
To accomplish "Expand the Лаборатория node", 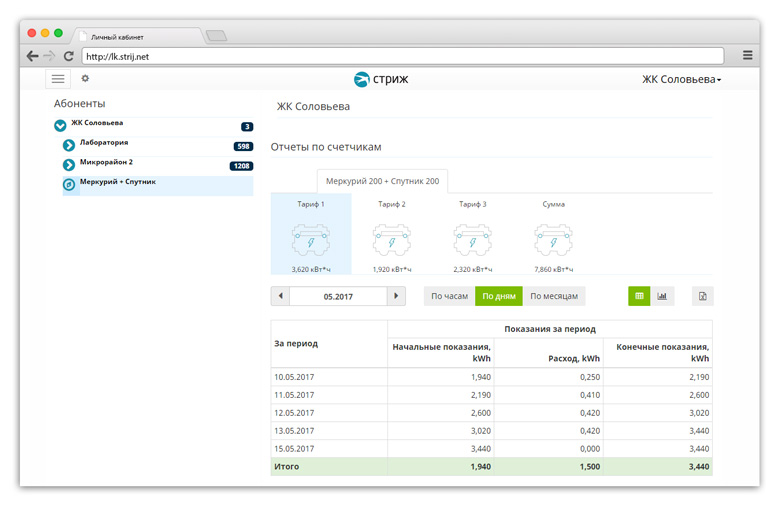I will [x=69, y=145].
